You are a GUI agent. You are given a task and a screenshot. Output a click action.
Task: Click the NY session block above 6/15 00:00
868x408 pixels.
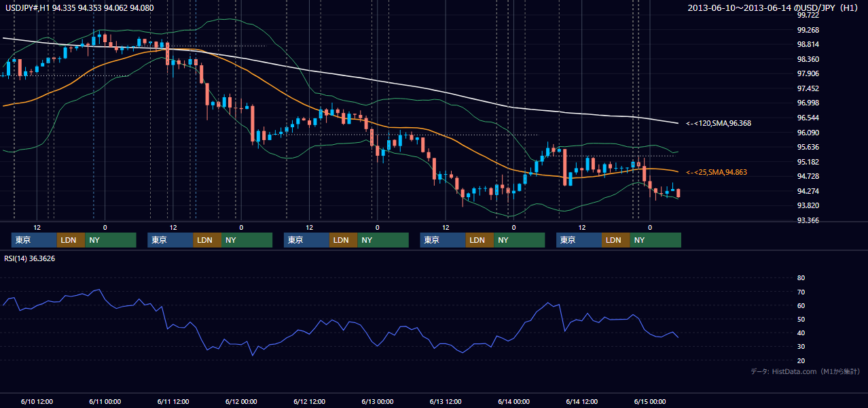(655, 240)
